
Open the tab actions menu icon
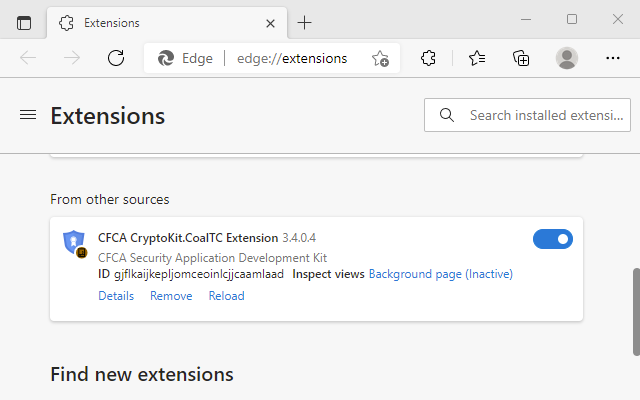24,22
